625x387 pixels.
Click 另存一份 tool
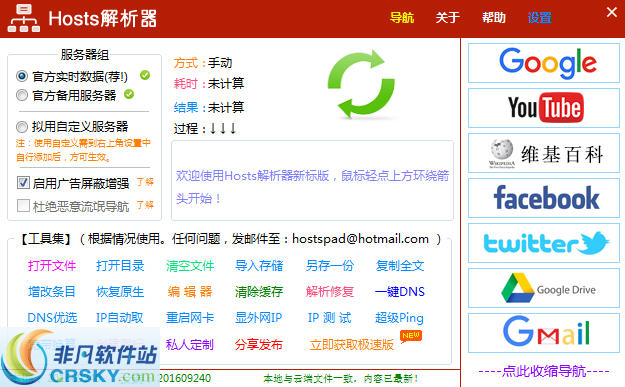click(330, 265)
